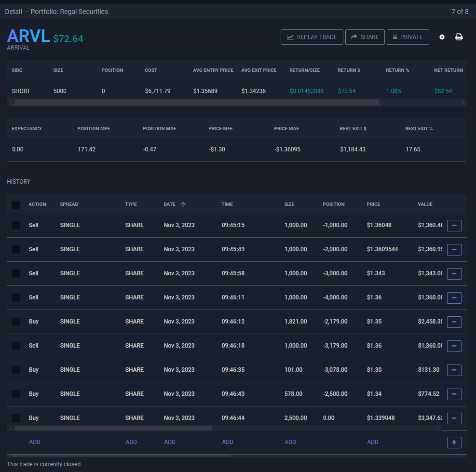This screenshot has height=472, width=476.
Task: Click the ARVL ticker symbol heading
Action: point(28,36)
